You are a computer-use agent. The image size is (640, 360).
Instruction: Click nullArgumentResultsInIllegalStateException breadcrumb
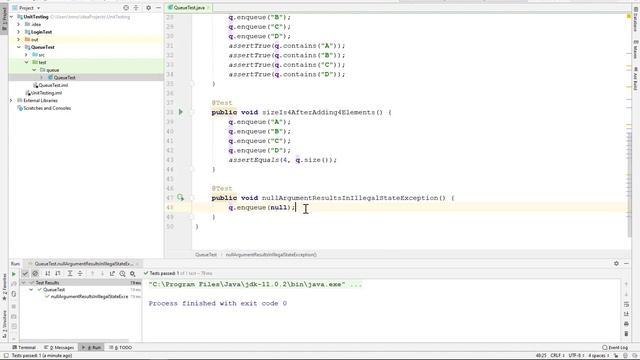pyautogui.click(x=271, y=255)
